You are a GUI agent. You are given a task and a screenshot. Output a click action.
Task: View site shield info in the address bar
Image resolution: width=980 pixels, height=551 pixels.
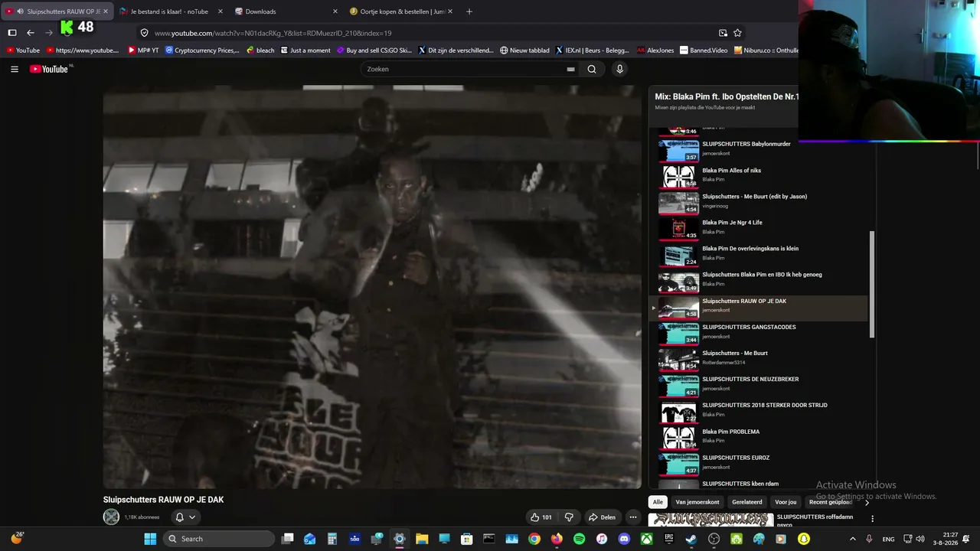tap(144, 33)
